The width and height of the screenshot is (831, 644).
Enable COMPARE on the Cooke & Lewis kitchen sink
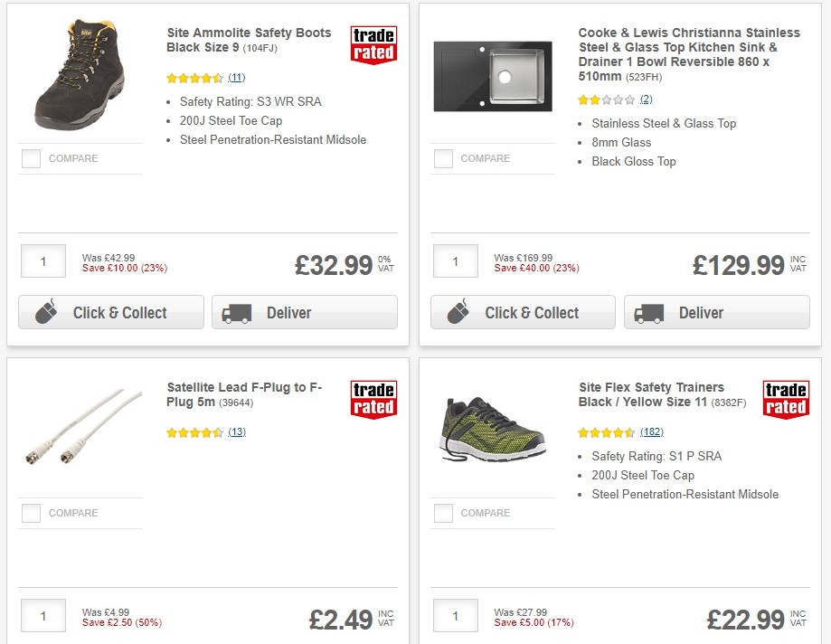(443, 158)
